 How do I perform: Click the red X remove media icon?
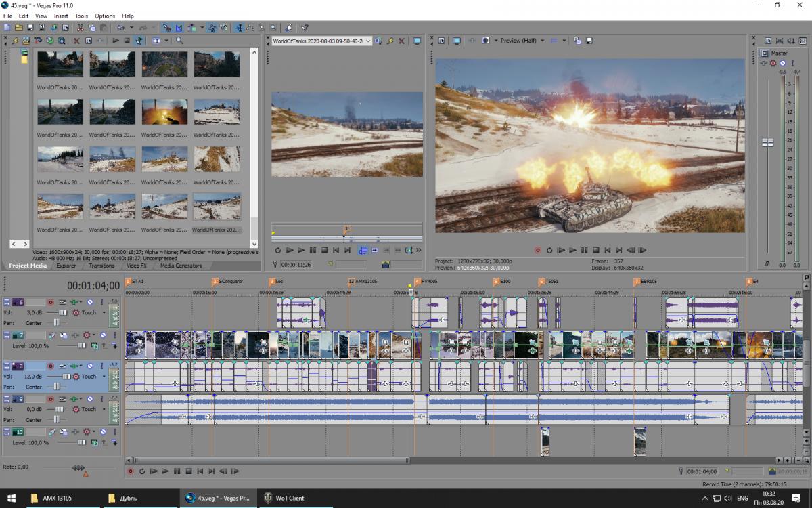tap(76, 41)
